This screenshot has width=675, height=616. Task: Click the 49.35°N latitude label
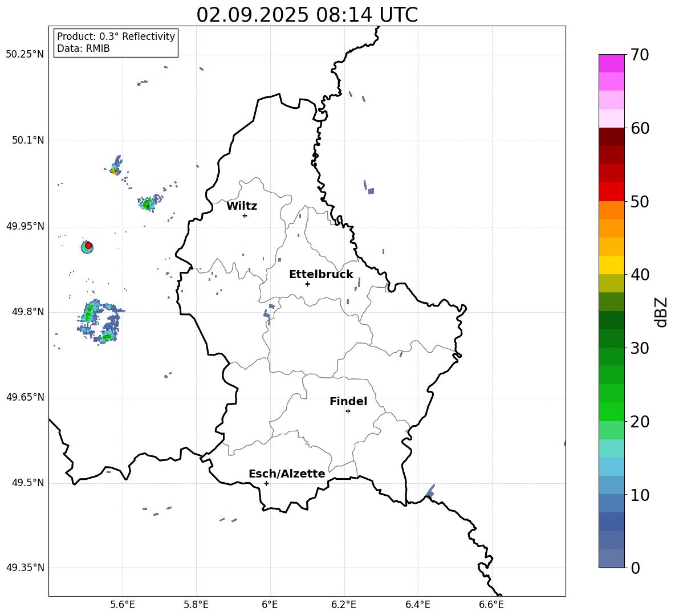pos(25,568)
